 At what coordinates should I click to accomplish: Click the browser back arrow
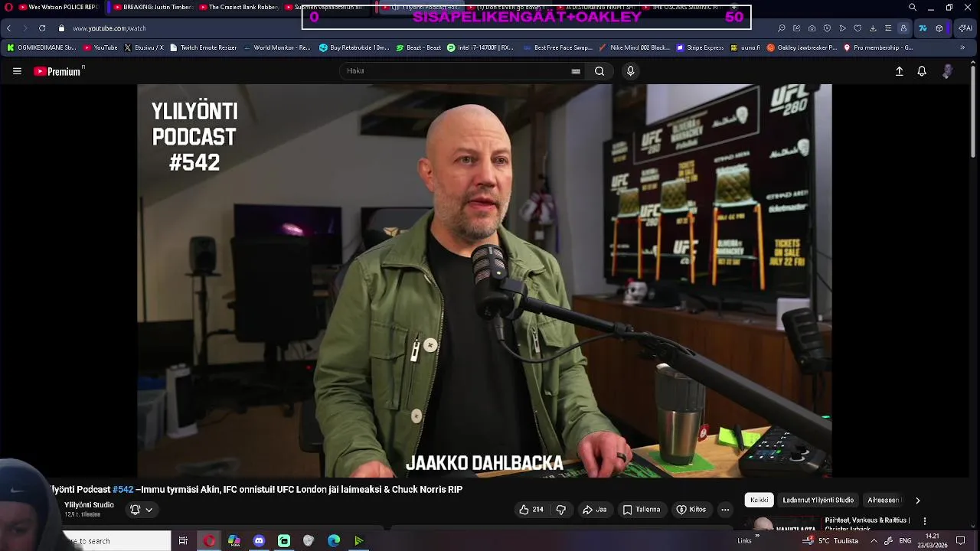pyautogui.click(x=8, y=28)
